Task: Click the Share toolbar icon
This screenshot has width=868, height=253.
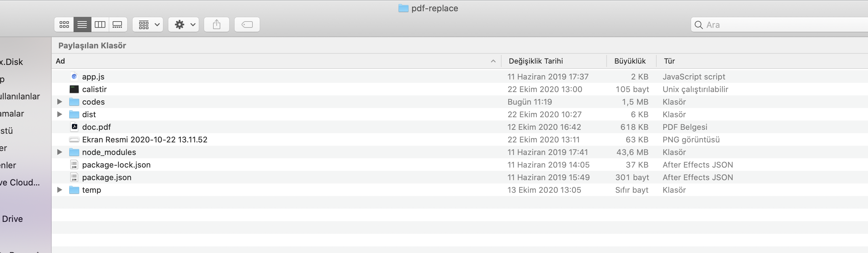Action: [x=217, y=25]
